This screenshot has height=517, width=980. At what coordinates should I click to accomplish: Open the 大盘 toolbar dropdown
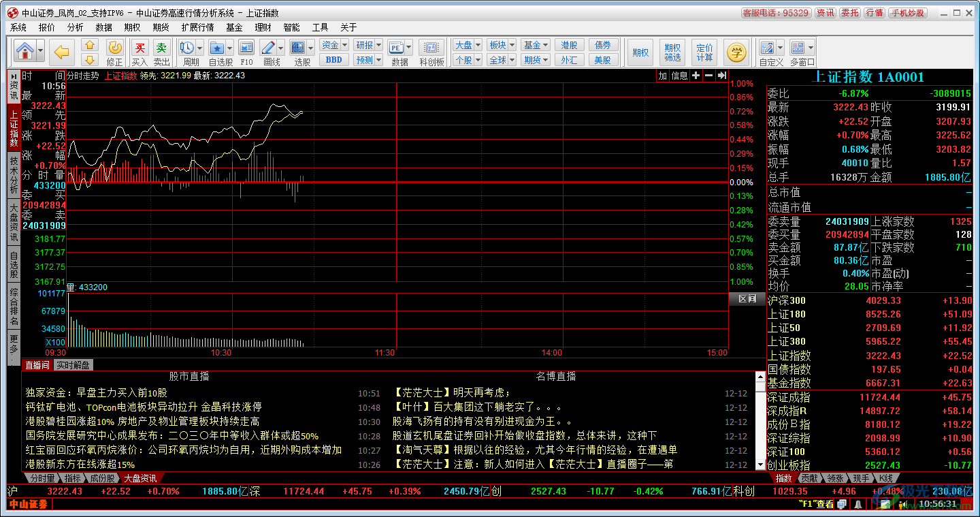(x=467, y=45)
